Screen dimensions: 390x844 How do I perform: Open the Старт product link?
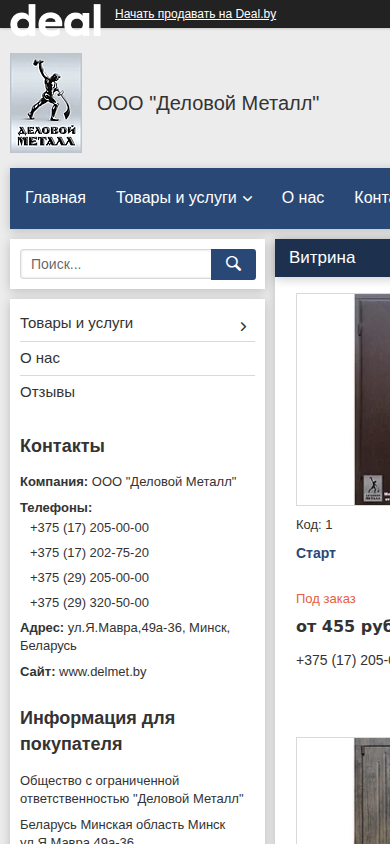point(316,553)
